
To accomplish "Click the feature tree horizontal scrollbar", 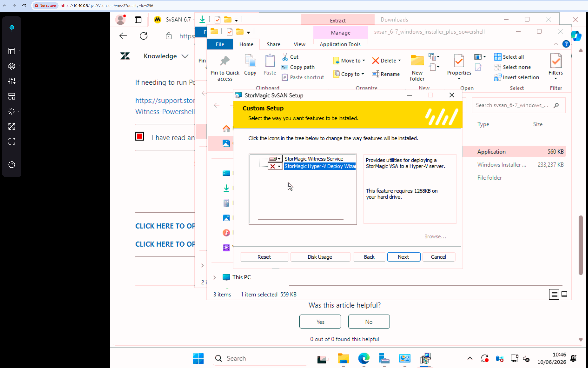I will tap(300, 219).
